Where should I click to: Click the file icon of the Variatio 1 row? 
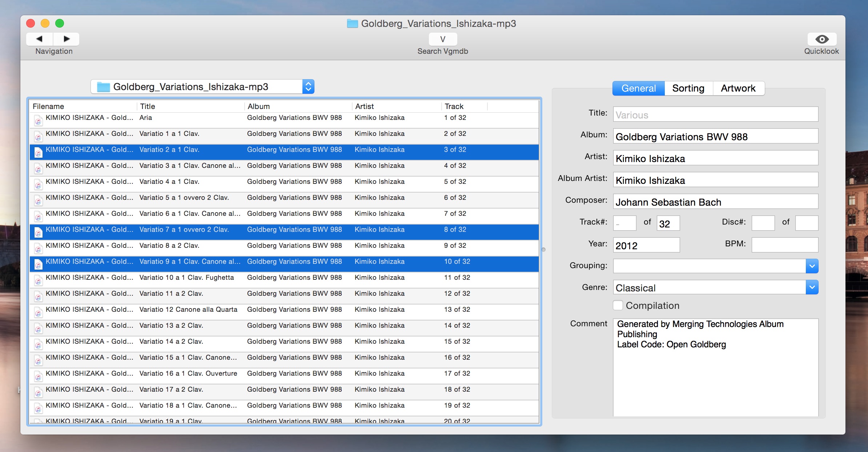[38, 136]
